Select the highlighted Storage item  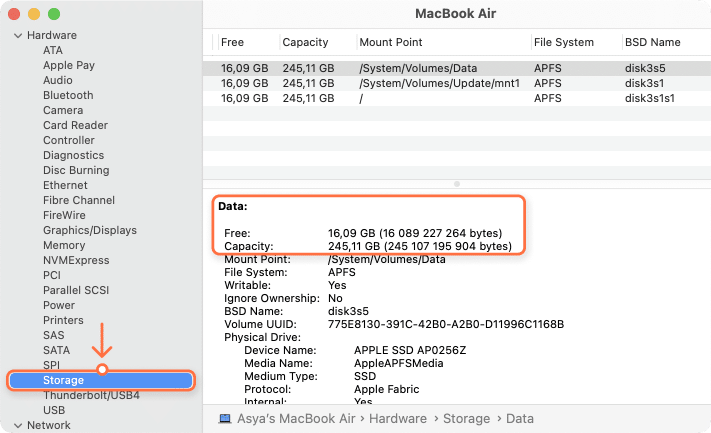101,380
